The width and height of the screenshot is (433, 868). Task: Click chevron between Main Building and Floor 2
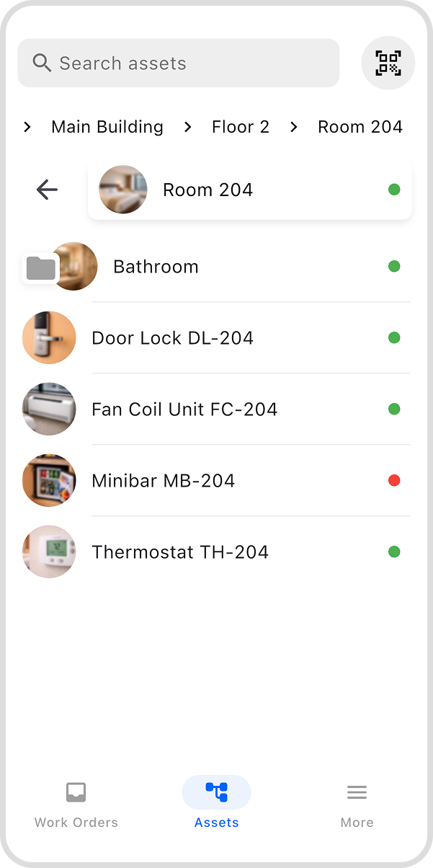(x=188, y=128)
